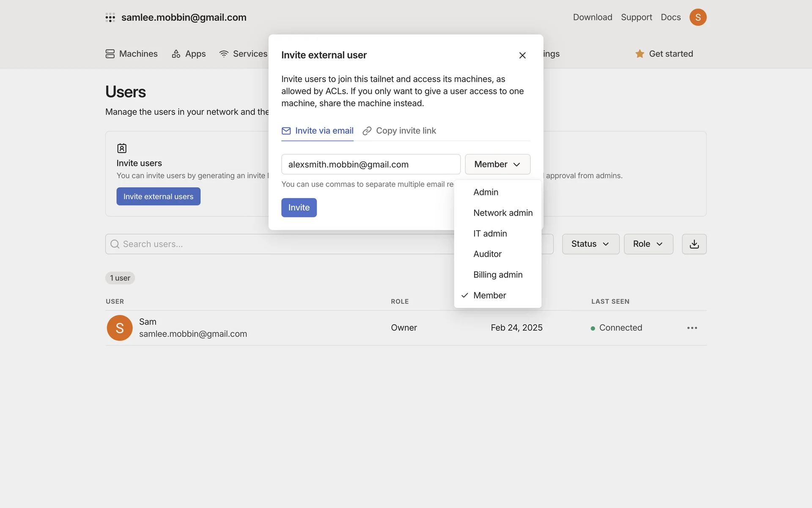Collapse the Member role dropdown

click(497, 164)
